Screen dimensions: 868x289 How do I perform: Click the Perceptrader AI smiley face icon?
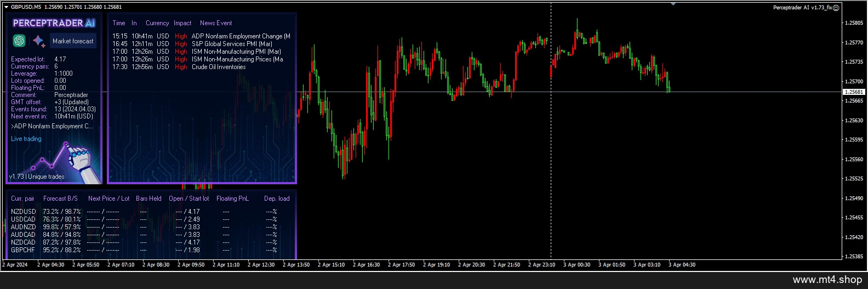point(836,8)
